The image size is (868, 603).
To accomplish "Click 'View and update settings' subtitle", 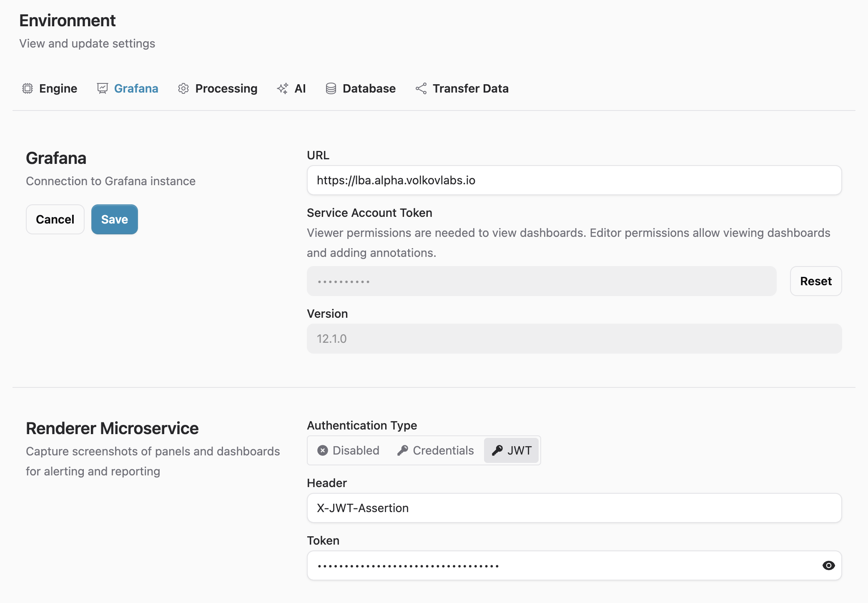I will tap(87, 43).
